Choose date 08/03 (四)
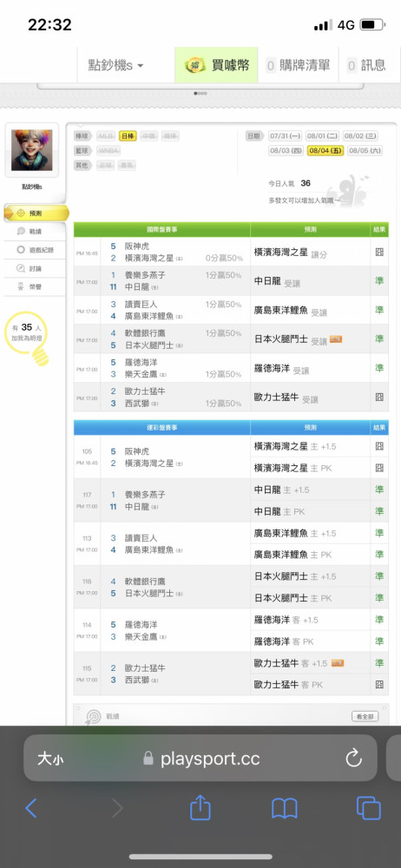Image resolution: width=401 pixels, height=868 pixels. [x=286, y=150]
